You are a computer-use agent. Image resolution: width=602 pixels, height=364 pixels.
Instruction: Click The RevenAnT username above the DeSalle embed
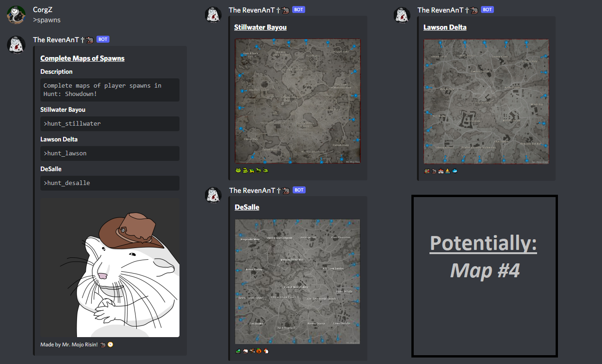click(x=259, y=190)
